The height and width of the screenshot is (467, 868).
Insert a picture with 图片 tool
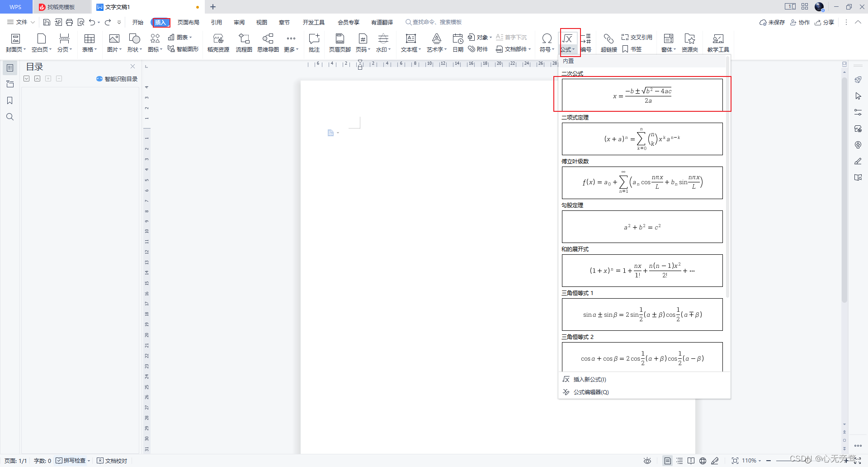tap(114, 43)
